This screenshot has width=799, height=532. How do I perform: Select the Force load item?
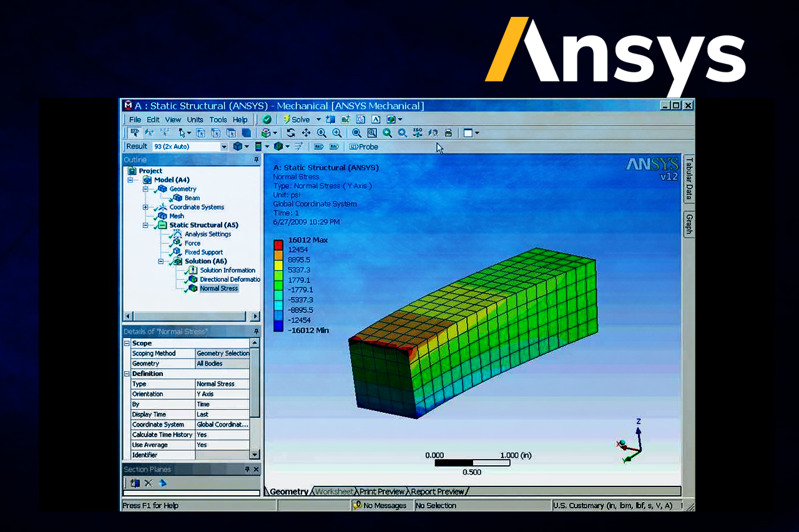(x=192, y=243)
